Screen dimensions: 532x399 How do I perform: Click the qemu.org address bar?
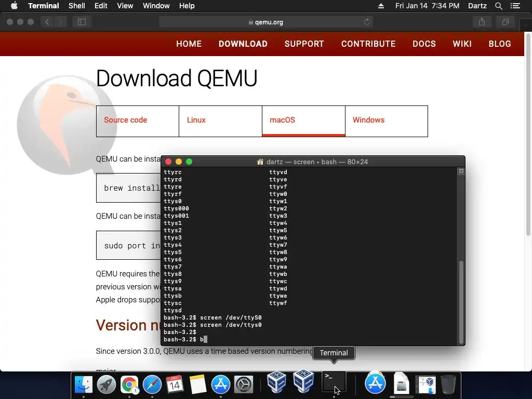coord(266,22)
